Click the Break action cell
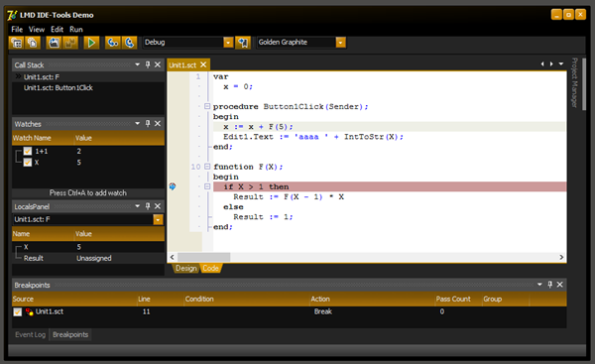Viewport: 595px width, 364px height. tap(323, 311)
